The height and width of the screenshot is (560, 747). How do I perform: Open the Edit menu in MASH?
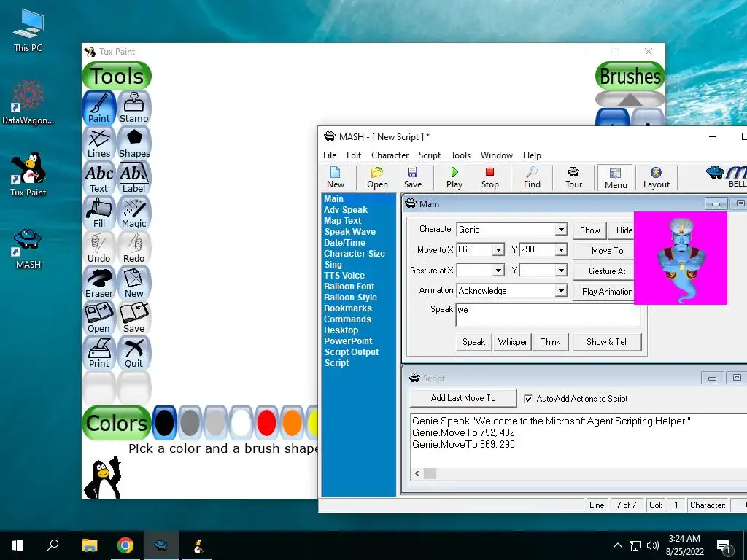(x=354, y=155)
